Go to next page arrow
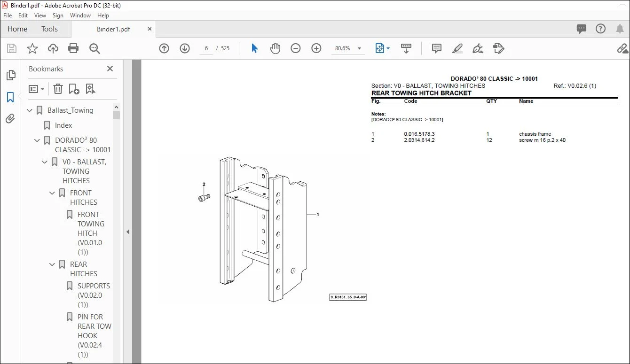This screenshot has height=364, width=630. click(x=185, y=48)
